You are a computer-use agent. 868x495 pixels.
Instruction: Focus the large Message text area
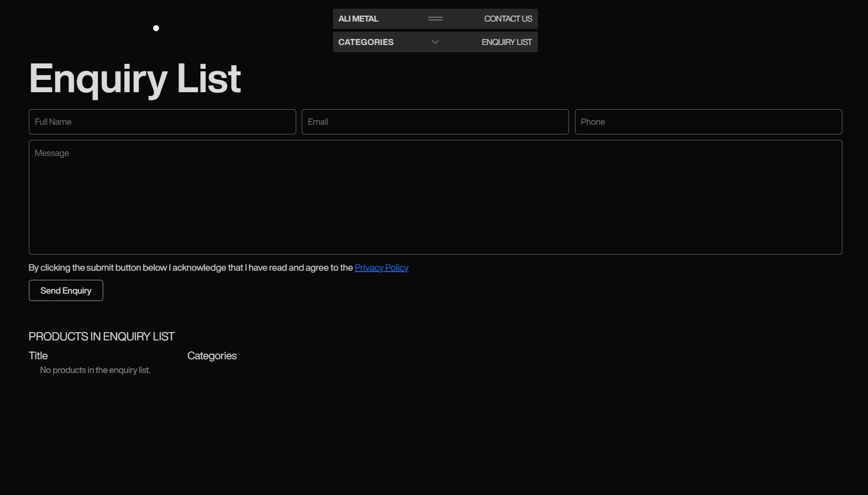click(435, 202)
